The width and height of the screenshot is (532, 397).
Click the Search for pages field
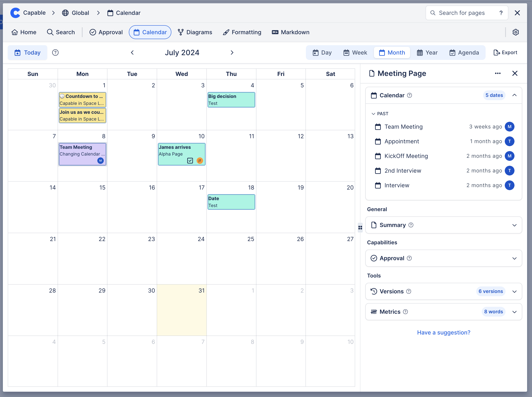(x=461, y=13)
